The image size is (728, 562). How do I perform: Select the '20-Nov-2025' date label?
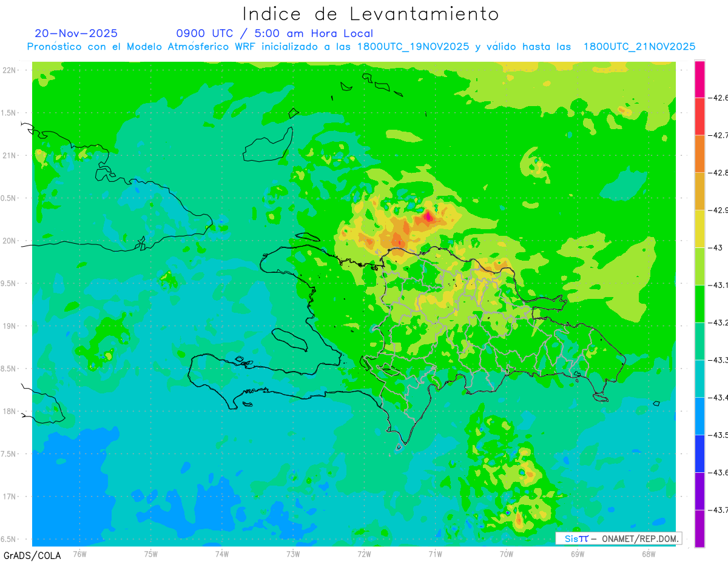coord(76,33)
